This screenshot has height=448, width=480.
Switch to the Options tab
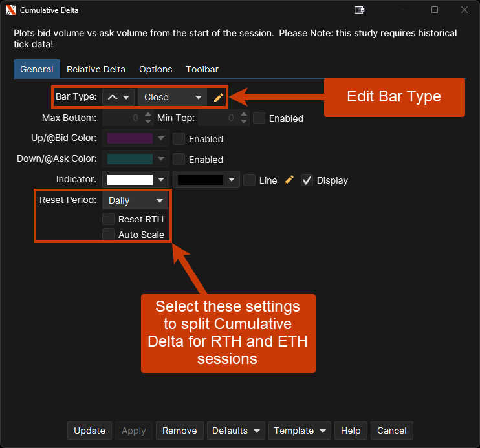click(155, 69)
